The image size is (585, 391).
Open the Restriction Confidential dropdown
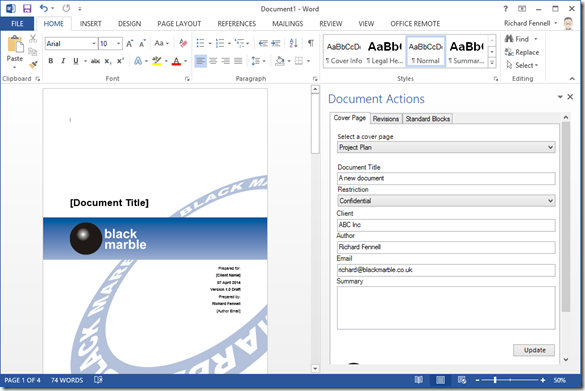coord(446,201)
